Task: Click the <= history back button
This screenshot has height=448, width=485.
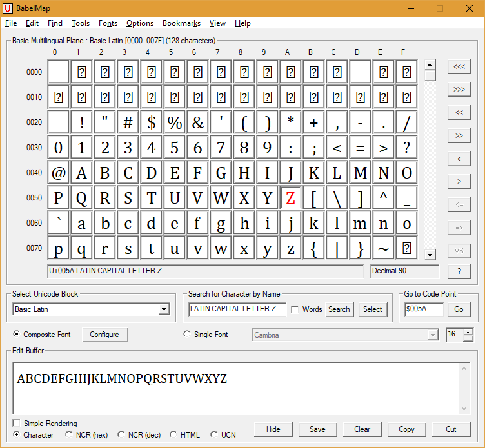Action: pyautogui.click(x=459, y=205)
